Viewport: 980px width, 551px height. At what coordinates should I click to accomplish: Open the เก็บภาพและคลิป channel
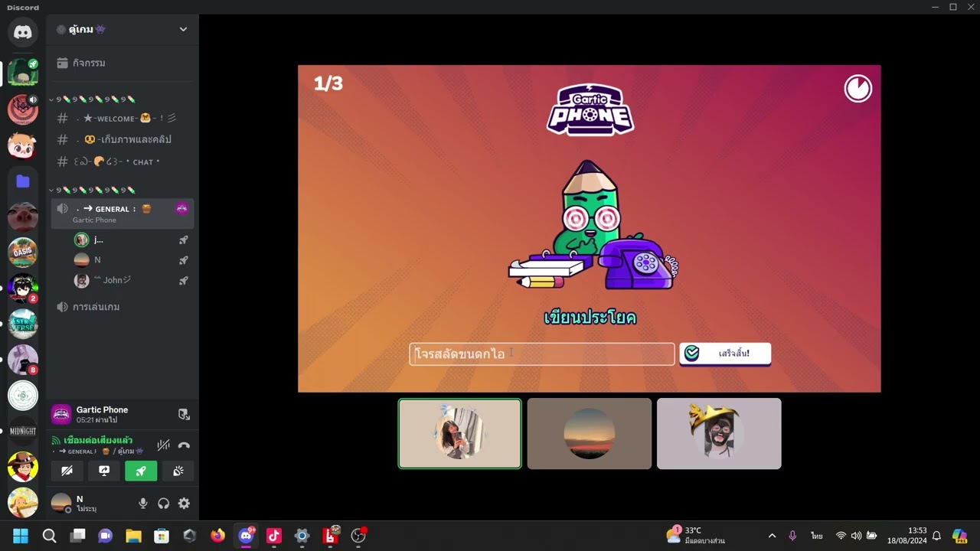click(x=122, y=139)
